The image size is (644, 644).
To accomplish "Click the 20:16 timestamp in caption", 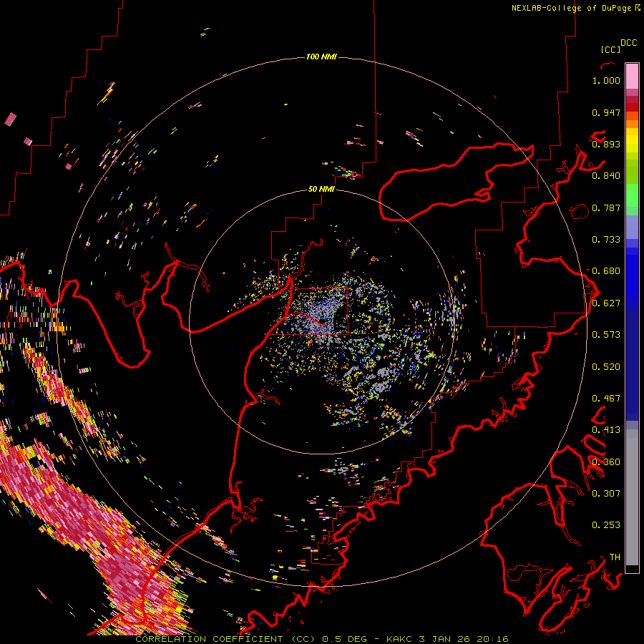I will pyautogui.click(x=492, y=639).
